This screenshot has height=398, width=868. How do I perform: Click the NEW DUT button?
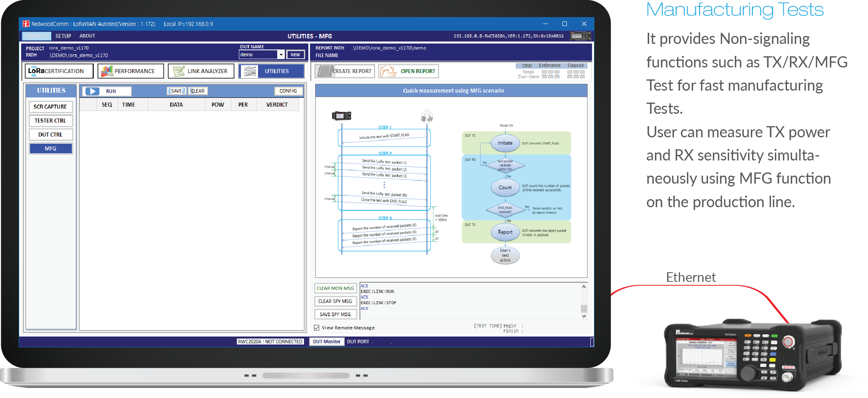(296, 55)
